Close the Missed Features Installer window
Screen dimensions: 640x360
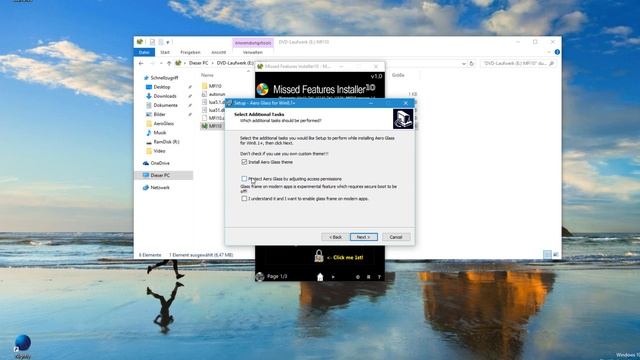[x=376, y=66]
